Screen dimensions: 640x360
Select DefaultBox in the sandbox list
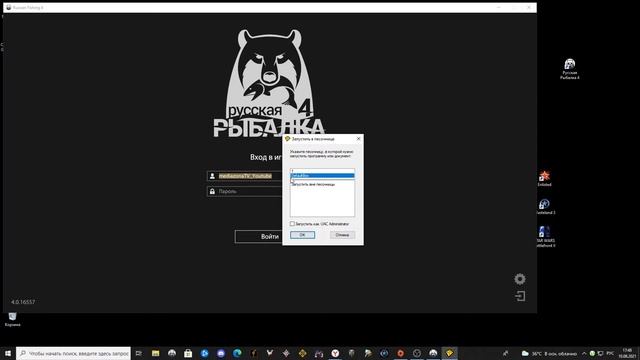click(x=322, y=176)
